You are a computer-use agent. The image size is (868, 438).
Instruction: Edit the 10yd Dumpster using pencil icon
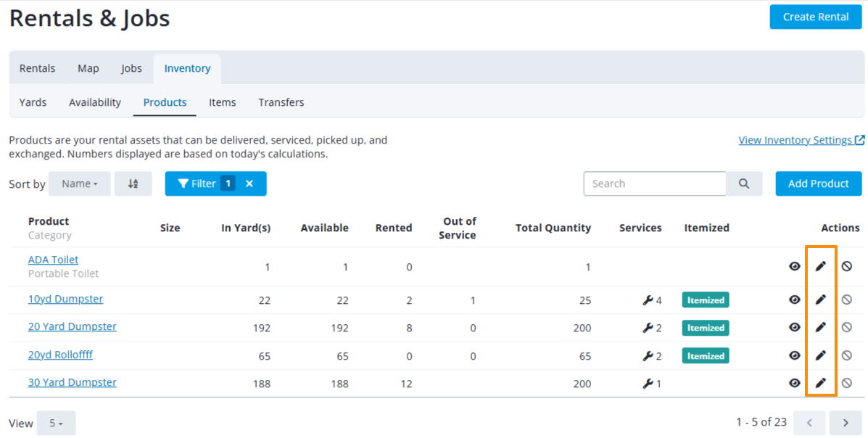[x=820, y=299]
